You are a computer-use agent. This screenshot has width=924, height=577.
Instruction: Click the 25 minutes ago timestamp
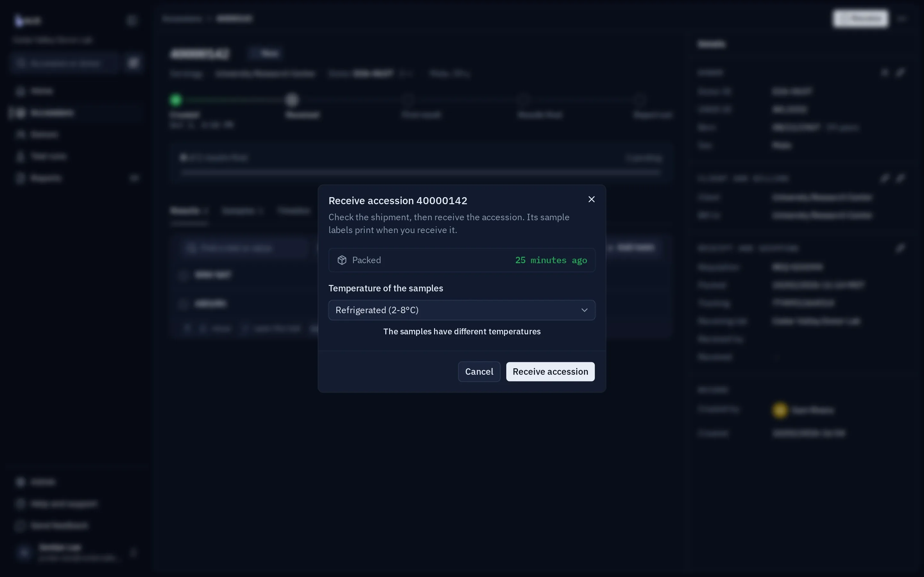click(x=551, y=260)
